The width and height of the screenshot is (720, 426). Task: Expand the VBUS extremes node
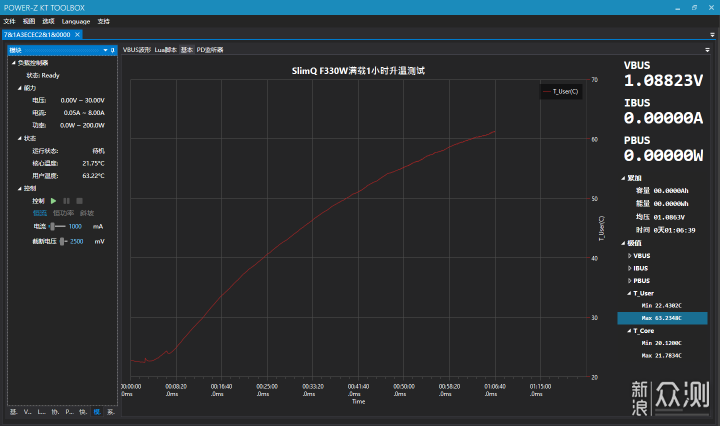point(630,256)
